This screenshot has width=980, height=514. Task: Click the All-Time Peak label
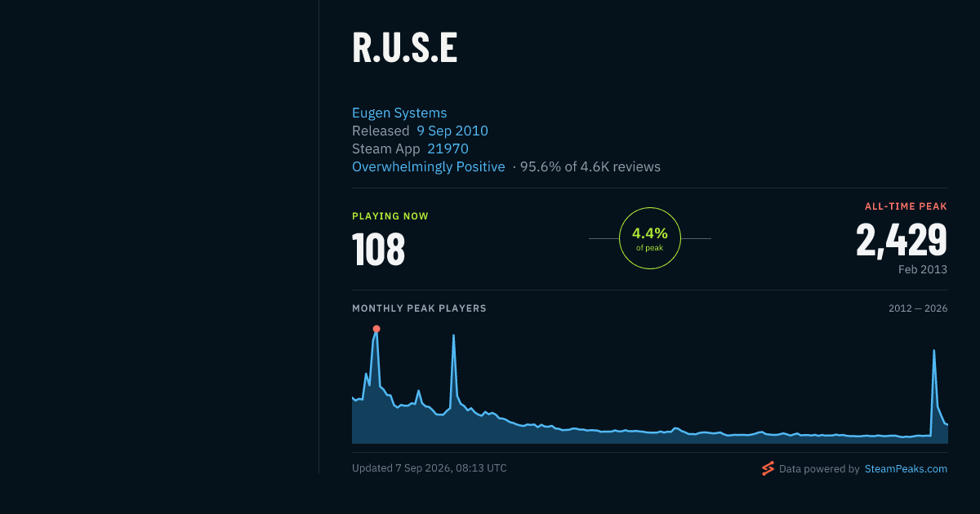(906, 206)
